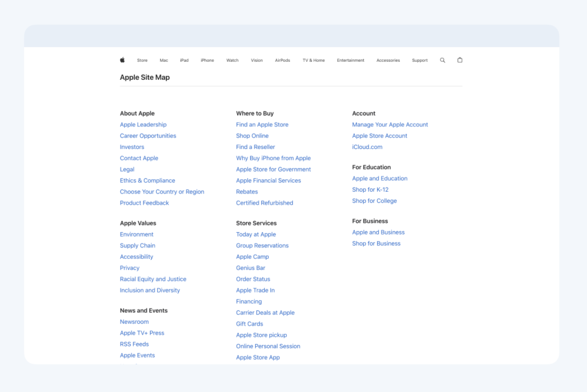Viewport: 587px width, 392px height.
Task: Select Choose Your Country or Region
Action: [162, 192]
